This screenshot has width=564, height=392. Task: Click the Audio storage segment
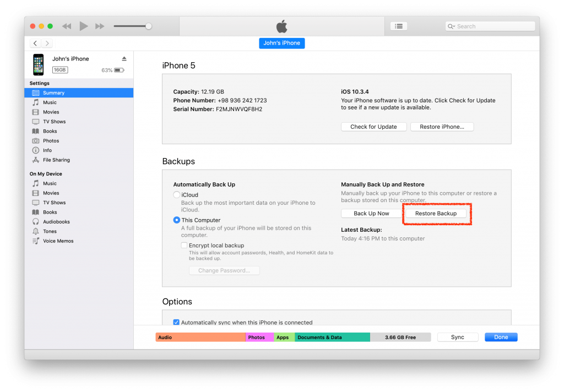pyautogui.click(x=200, y=337)
